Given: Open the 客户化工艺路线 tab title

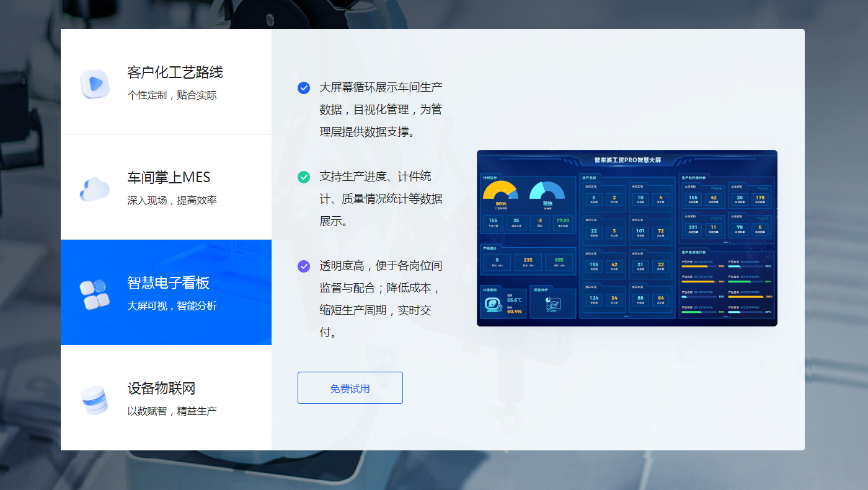Looking at the screenshot, I should point(175,72).
